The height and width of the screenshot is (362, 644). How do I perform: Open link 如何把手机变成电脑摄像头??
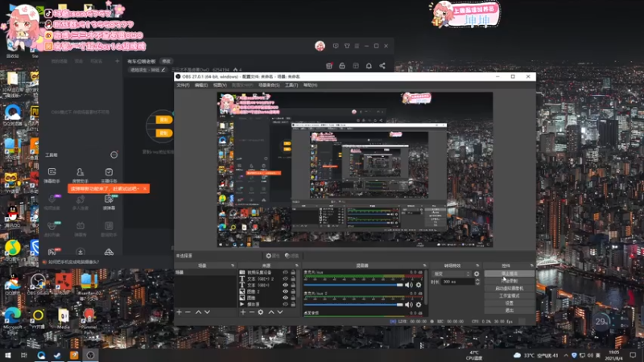[74, 262]
